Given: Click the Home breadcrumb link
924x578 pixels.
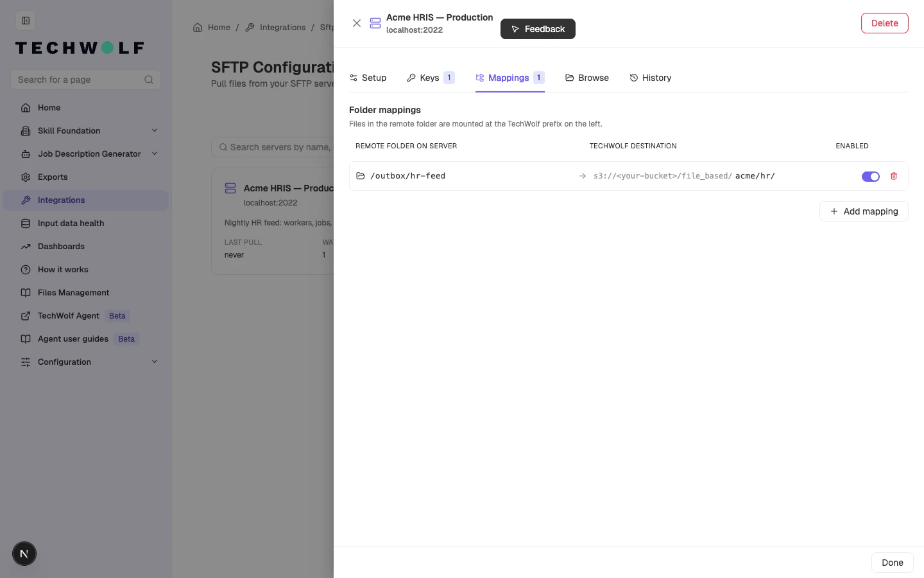Looking at the screenshot, I should [212, 28].
